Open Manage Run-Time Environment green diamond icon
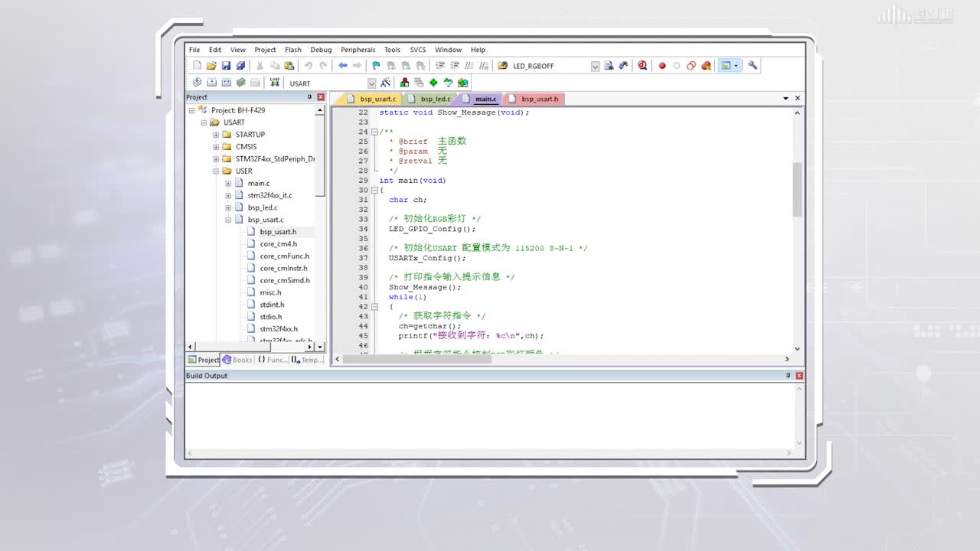 coord(433,83)
